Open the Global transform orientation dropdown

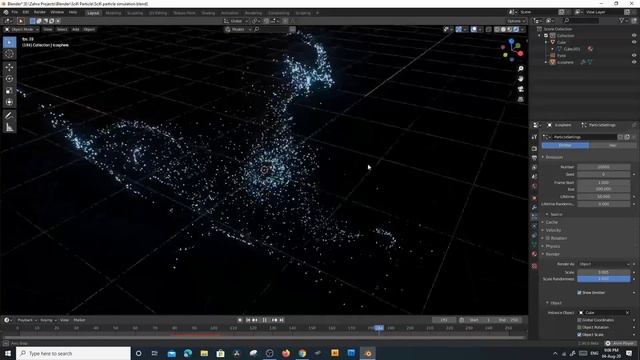(x=236, y=21)
